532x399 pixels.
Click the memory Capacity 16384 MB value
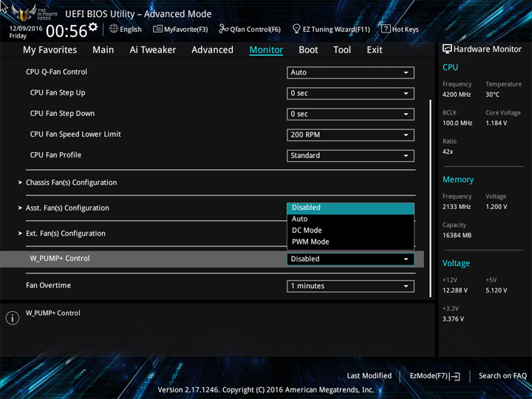pos(457,236)
